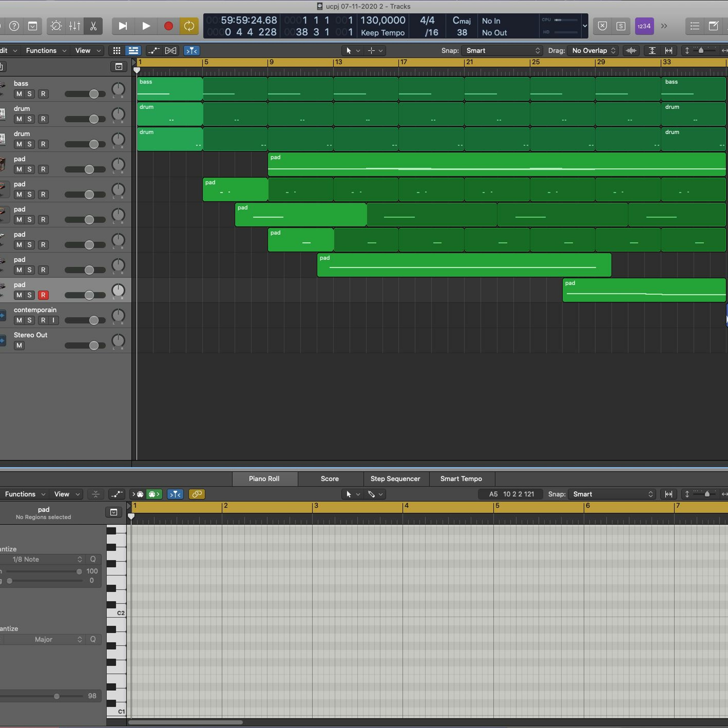Open Smart Controls dial icon
Screen dimensions: 728x728
point(56,26)
